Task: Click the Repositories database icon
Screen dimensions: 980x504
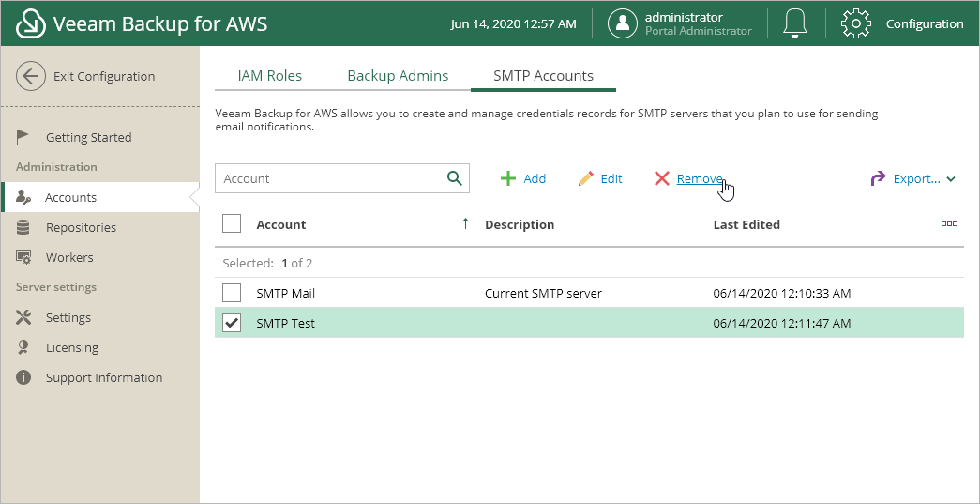Action: pyautogui.click(x=23, y=227)
